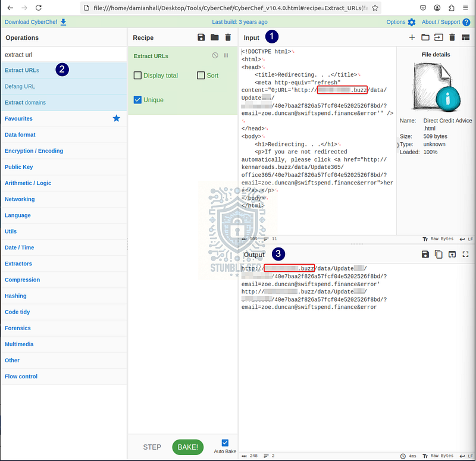Click the Download CyberChef link
This screenshot has height=461, width=476.
pos(31,22)
